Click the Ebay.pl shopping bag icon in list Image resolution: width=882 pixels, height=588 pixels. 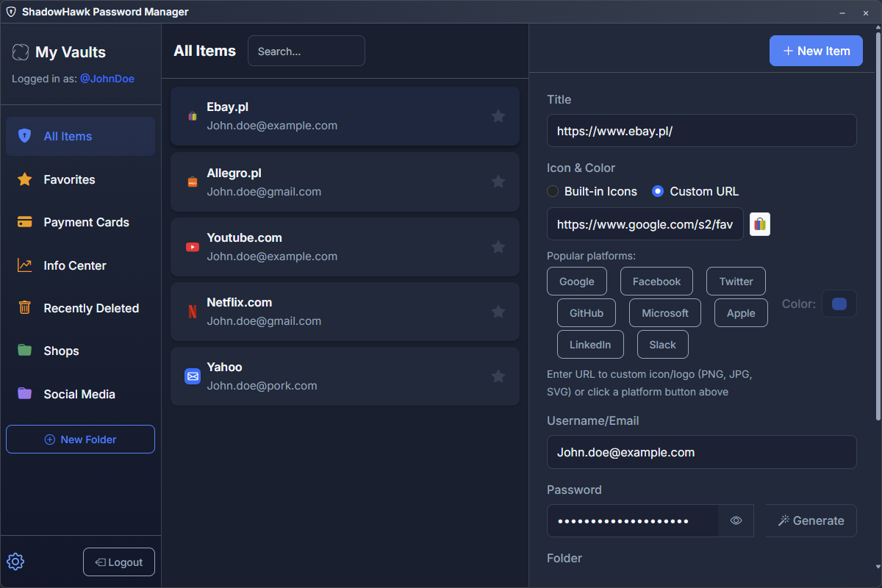193,116
